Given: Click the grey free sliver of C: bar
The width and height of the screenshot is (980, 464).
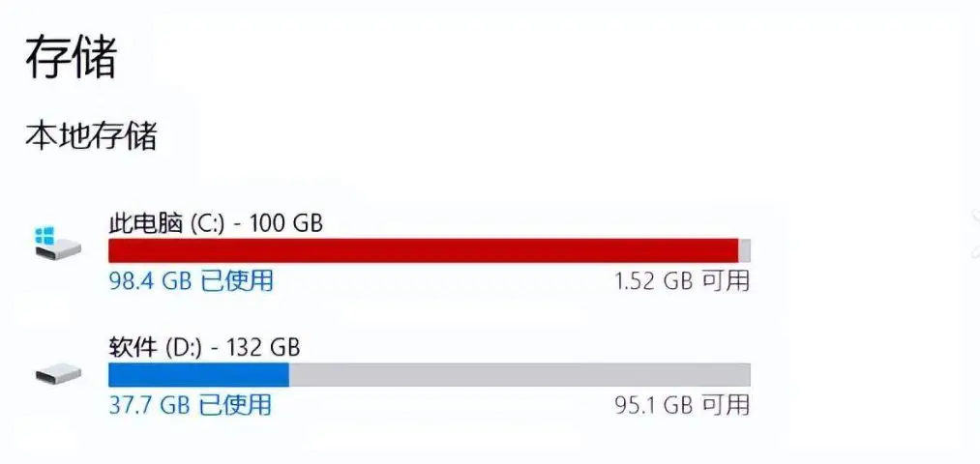Looking at the screenshot, I should pos(745,251).
